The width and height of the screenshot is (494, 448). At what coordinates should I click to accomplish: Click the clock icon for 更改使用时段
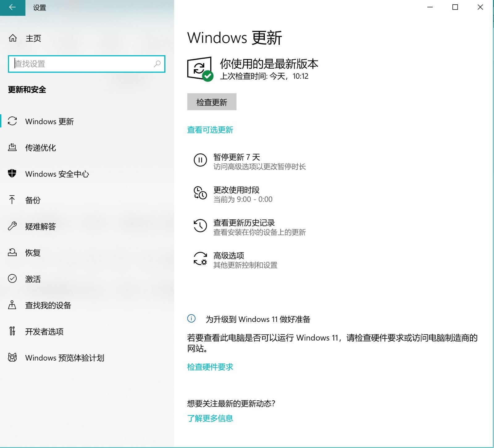[x=200, y=193]
